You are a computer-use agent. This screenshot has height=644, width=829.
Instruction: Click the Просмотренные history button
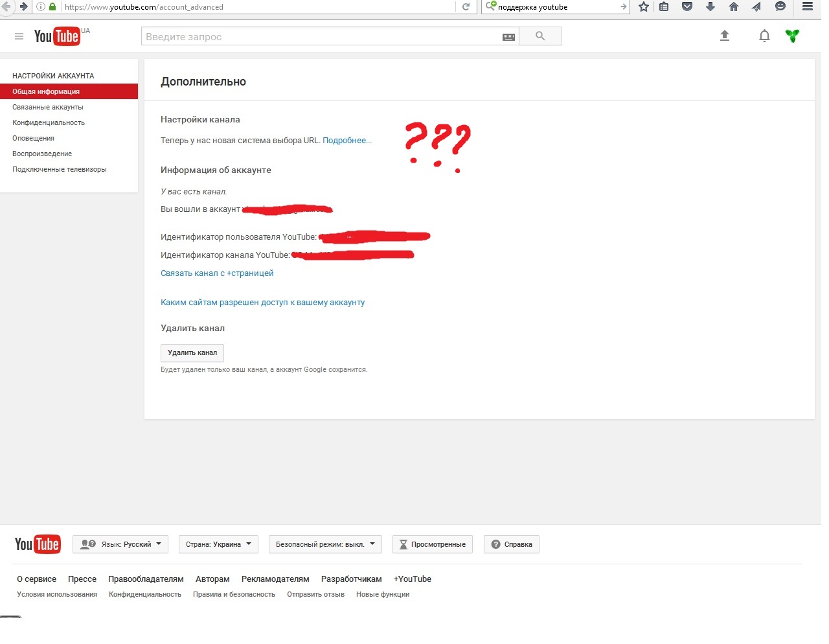[x=433, y=544]
